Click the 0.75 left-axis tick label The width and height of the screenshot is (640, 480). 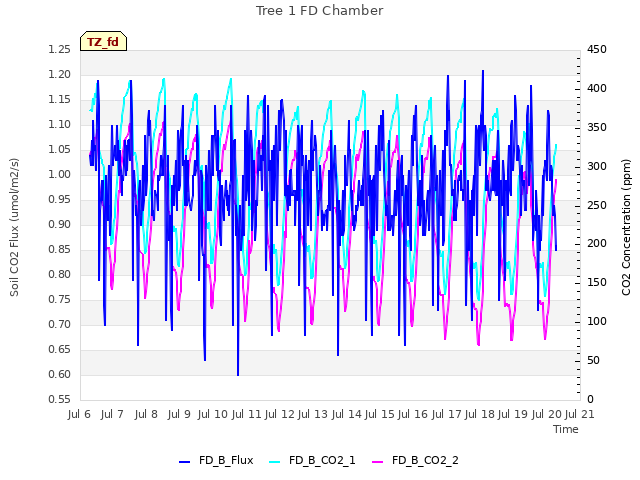coord(60,300)
